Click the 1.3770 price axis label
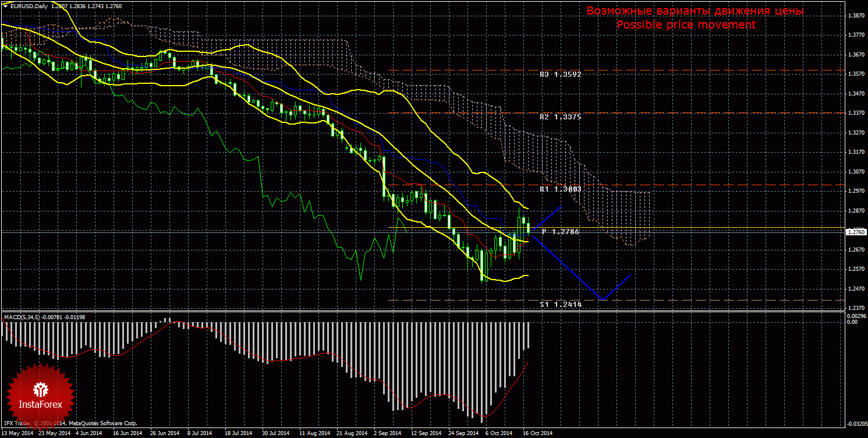Image resolution: width=868 pixels, height=438 pixels. tap(856, 36)
